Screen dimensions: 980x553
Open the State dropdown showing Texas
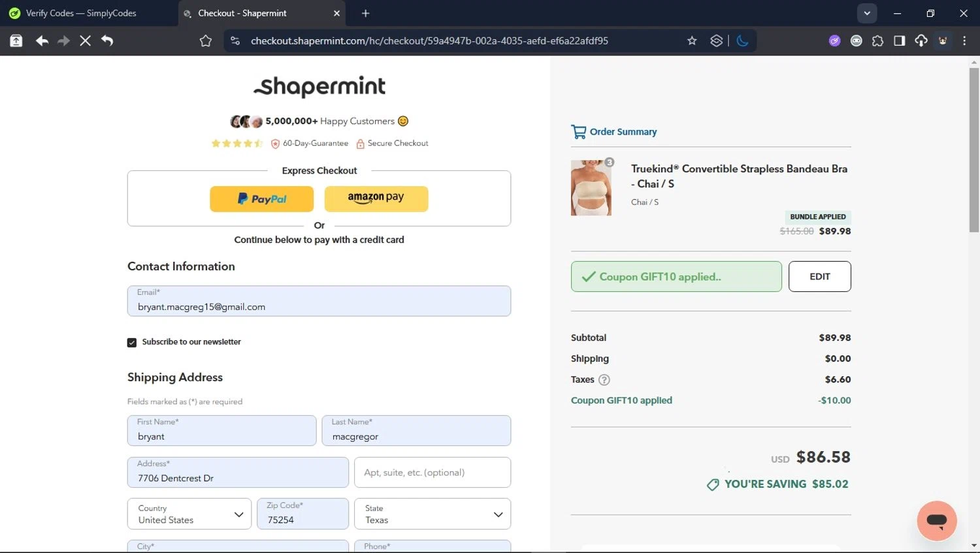[x=433, y=514]
